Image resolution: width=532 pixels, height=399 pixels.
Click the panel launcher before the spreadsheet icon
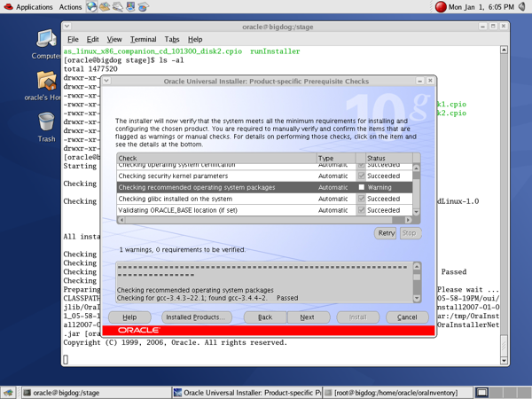(x=130, y=6)
